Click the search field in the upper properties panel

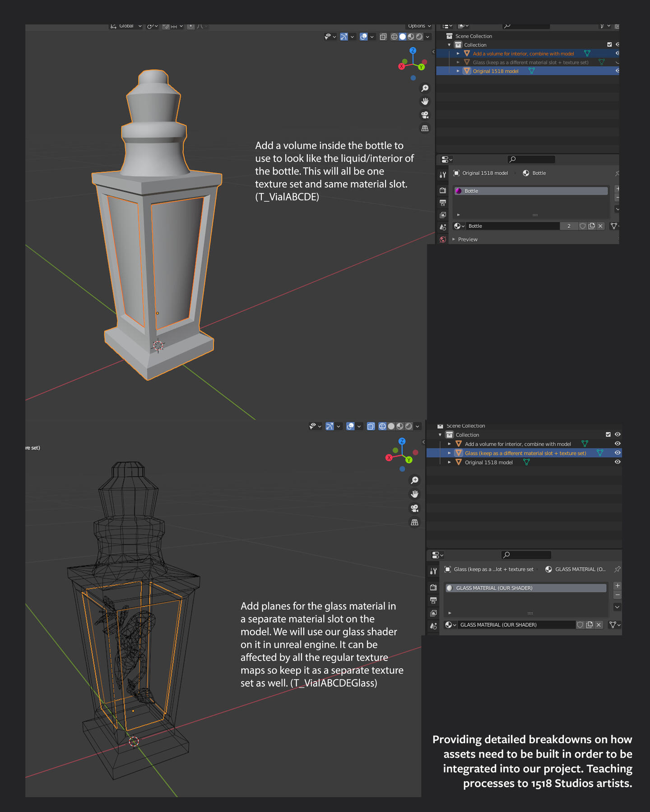[531, 159]
